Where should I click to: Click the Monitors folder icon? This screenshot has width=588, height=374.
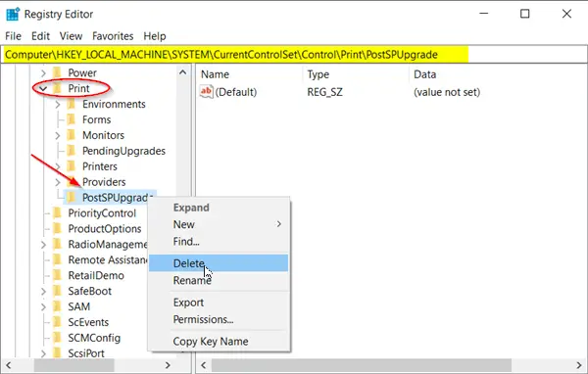click(x=72, y=135)
